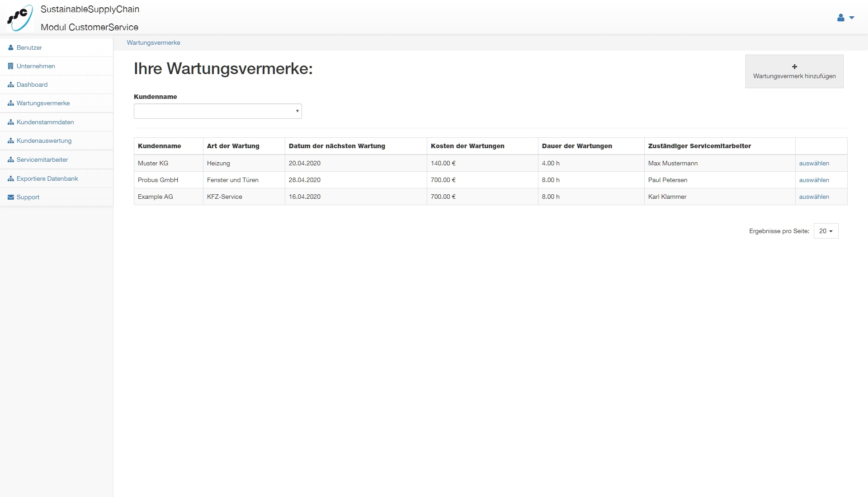Click the SSC logo in the header

pyautogui.click(x=20, y=18)
